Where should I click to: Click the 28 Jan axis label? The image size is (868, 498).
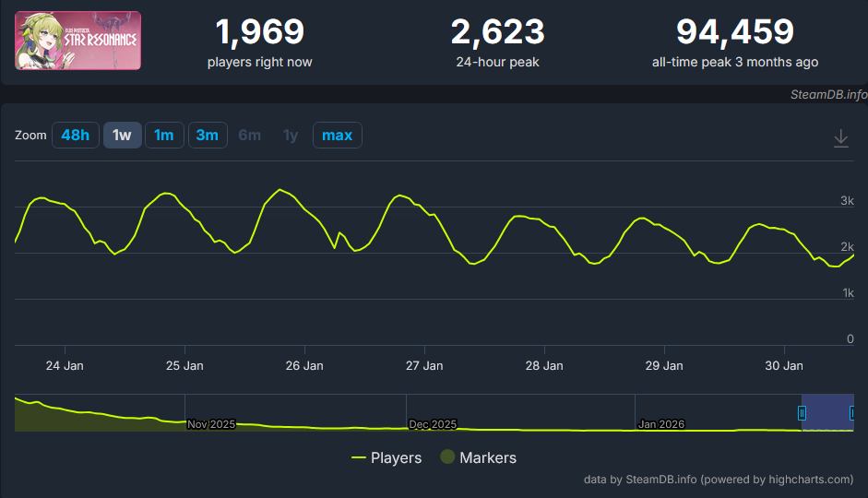tap(544, 366)
